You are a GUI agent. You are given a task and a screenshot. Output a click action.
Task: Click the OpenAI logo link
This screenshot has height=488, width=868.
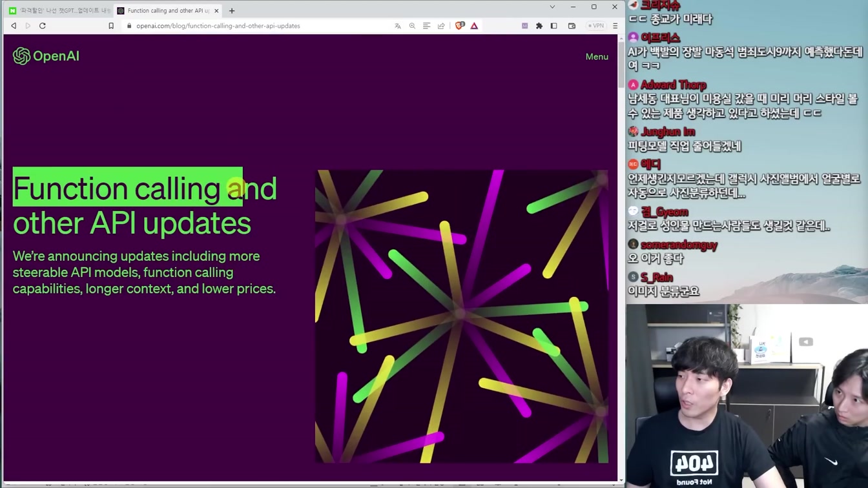click(46, 56)
